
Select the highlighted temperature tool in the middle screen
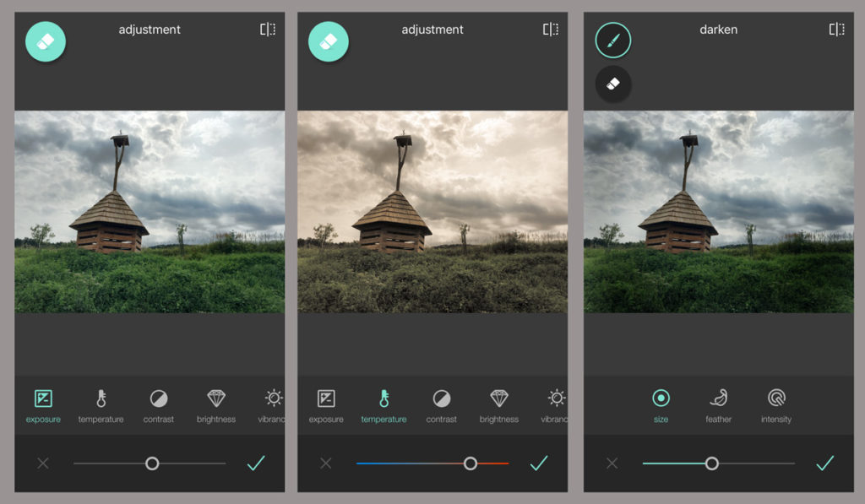click(x=384, y=404)
